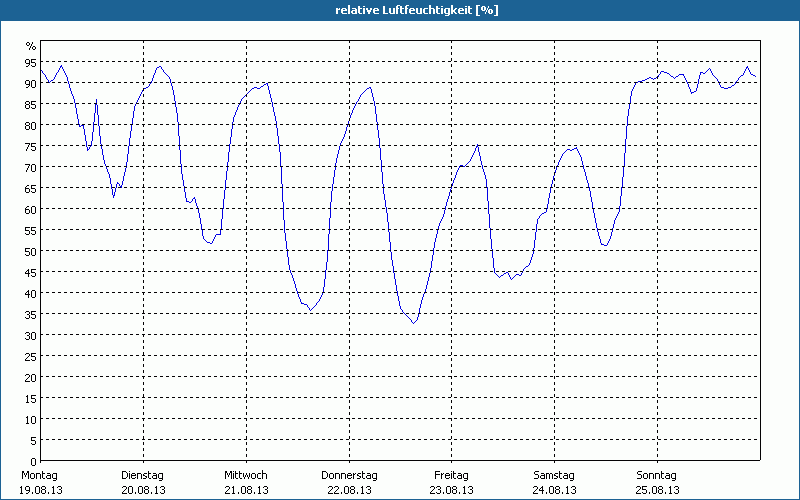Click the 85 value on the y-axis
Viewport: 800px width, 500px height.
click(x=31, y=104)
